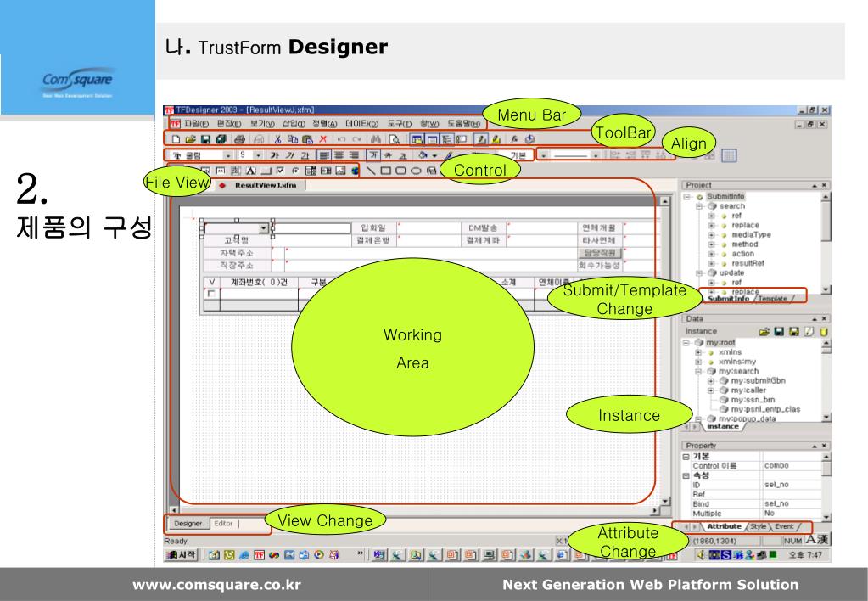Click the Find binoculars icon
868x601 pixels.
pyautogui.click(x=376, y=139)
